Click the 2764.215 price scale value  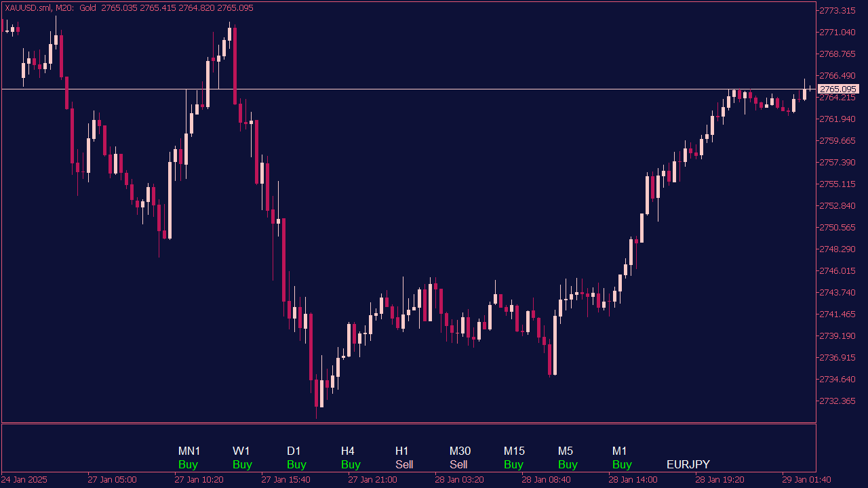(x=837, y=98)
